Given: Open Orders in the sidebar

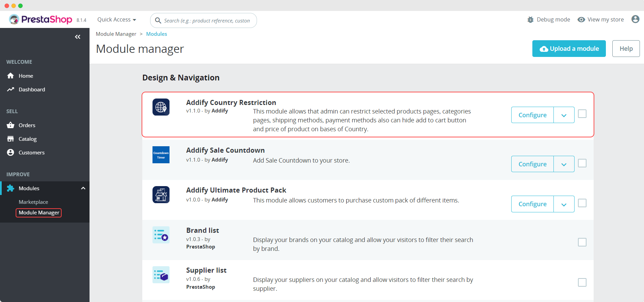Looking at the screenshot, I should pyautogui.click(x=27, y=125).
